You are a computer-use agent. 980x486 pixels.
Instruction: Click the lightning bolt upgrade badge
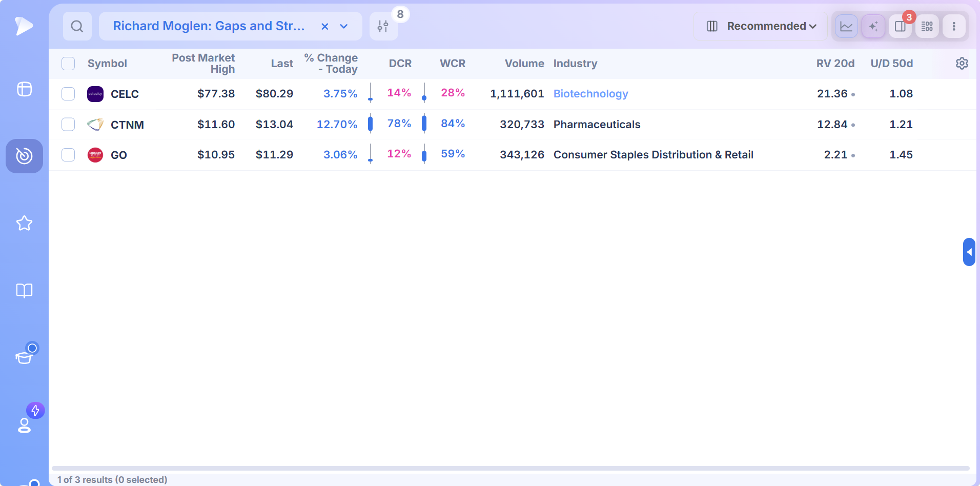click(x=35, y=411)
